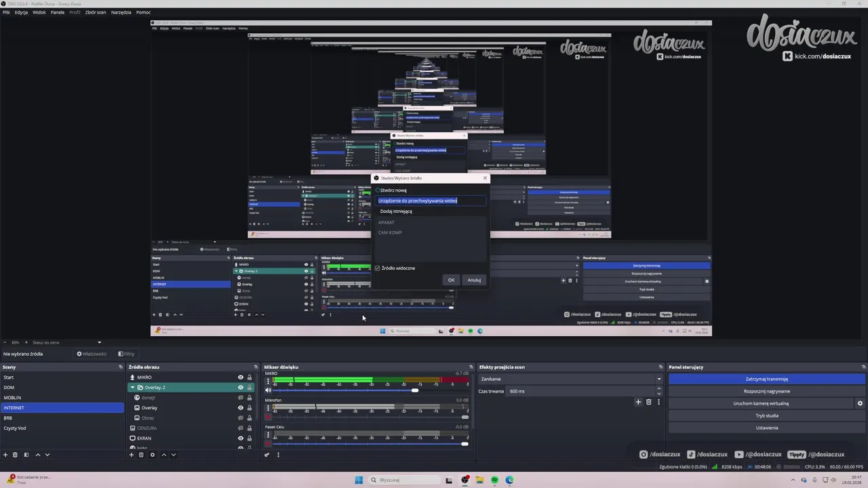The width and height of the screenshot is (868, 488).
Task: Open scene filters icon in Sceny toolbar
Action: (x=26, y=455)
